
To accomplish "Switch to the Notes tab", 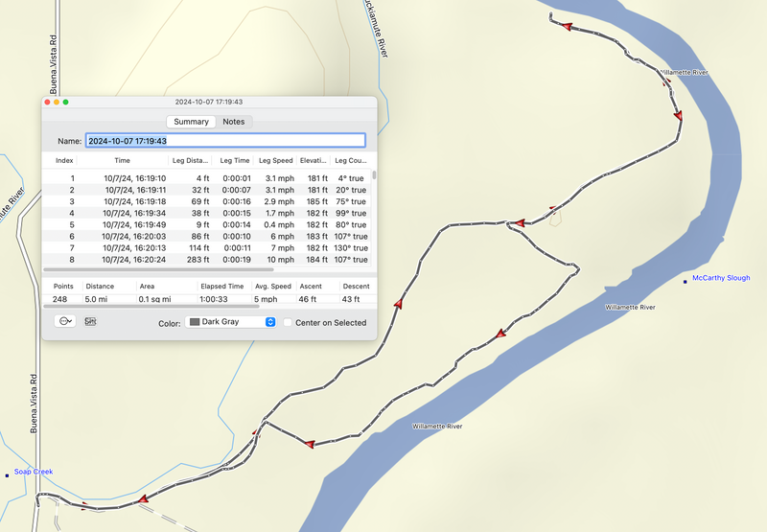I will coord(234,122).
